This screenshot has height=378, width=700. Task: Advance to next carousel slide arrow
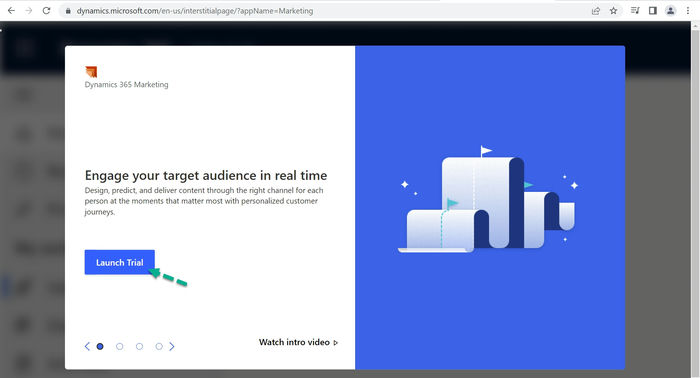[172, 346]
